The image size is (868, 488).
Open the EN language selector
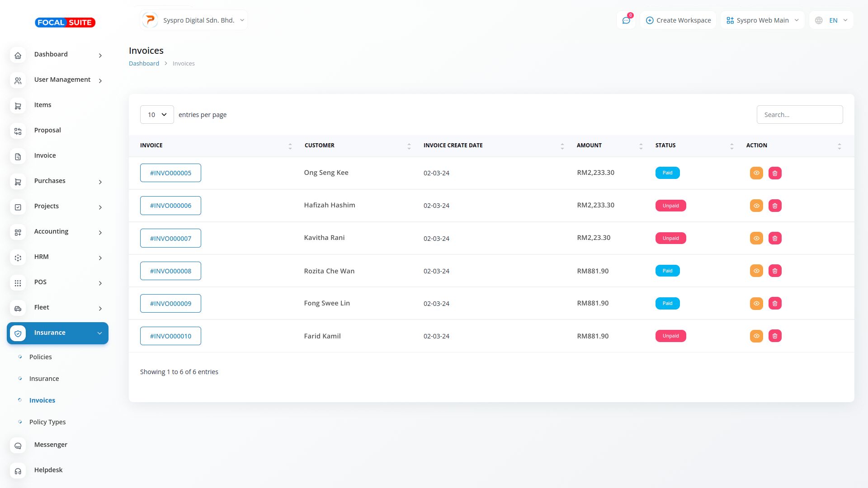(831, 20)
